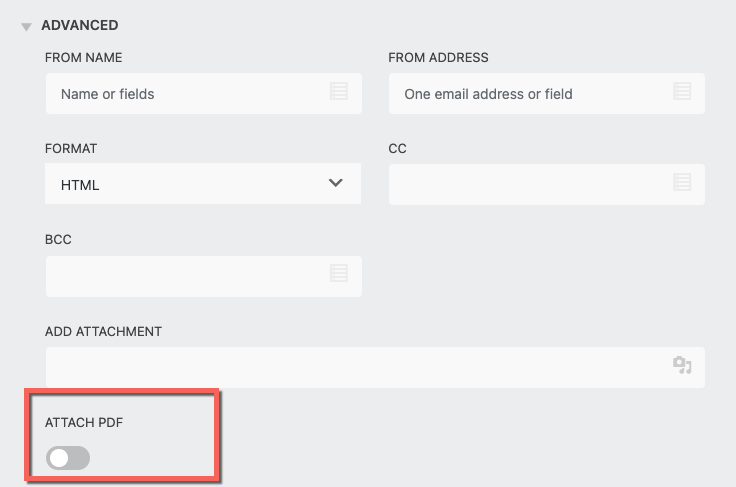This screenshot has height=487, width=736.
Task: Click the ADVANCED section heading
Action: coord(78,25)
